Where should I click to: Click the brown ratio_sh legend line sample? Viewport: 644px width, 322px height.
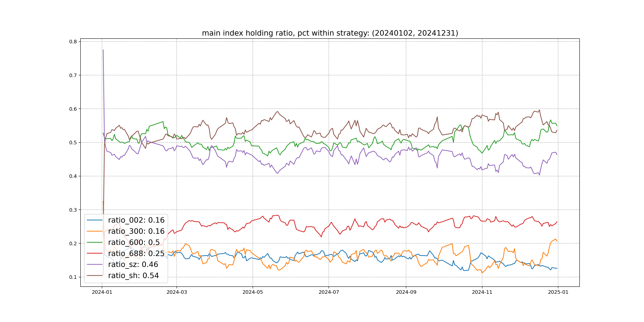point(95,275)
